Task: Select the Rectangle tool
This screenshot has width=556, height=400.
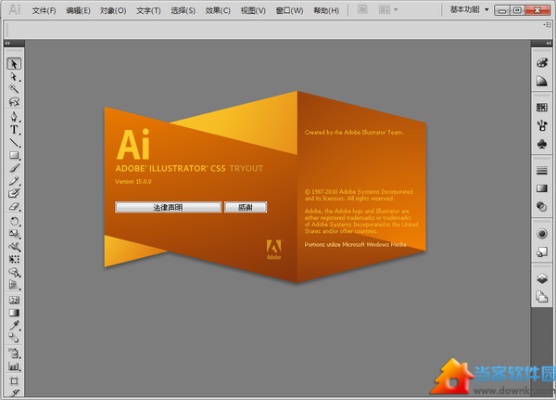Action: coord(14,155)
